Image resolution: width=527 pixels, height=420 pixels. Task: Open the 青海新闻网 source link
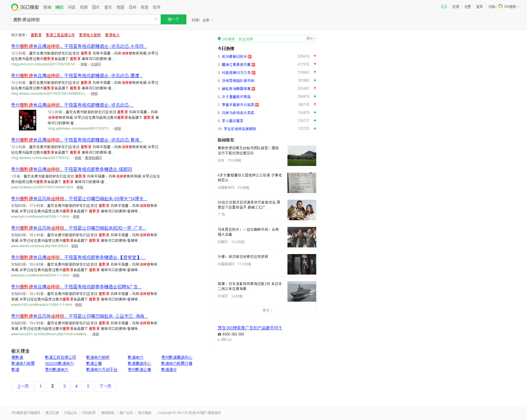93,158
